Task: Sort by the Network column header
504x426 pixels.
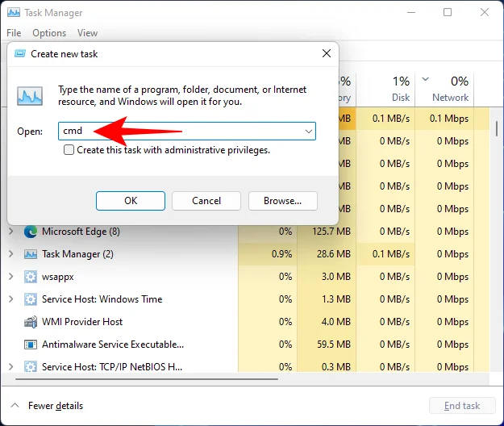Action: point(444,90)
